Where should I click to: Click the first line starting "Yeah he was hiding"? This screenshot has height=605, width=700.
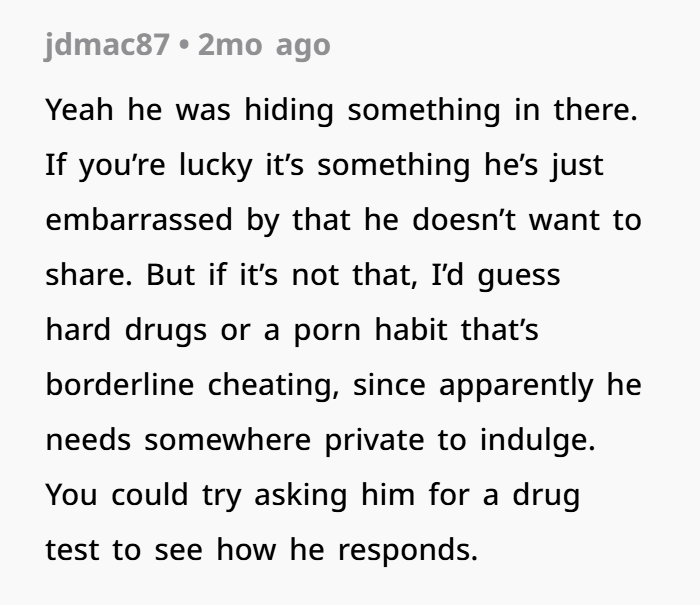click(340, 110)
